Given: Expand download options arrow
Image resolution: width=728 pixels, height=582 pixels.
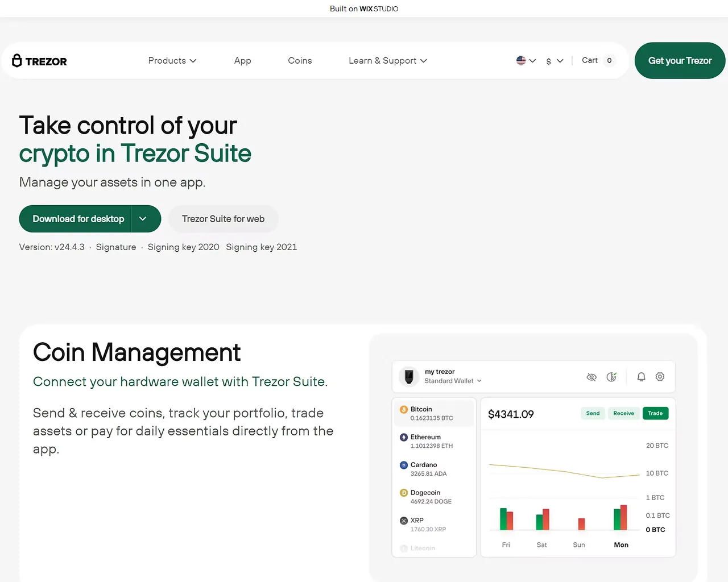Looking at the screenshot, I should coord(143,219).
